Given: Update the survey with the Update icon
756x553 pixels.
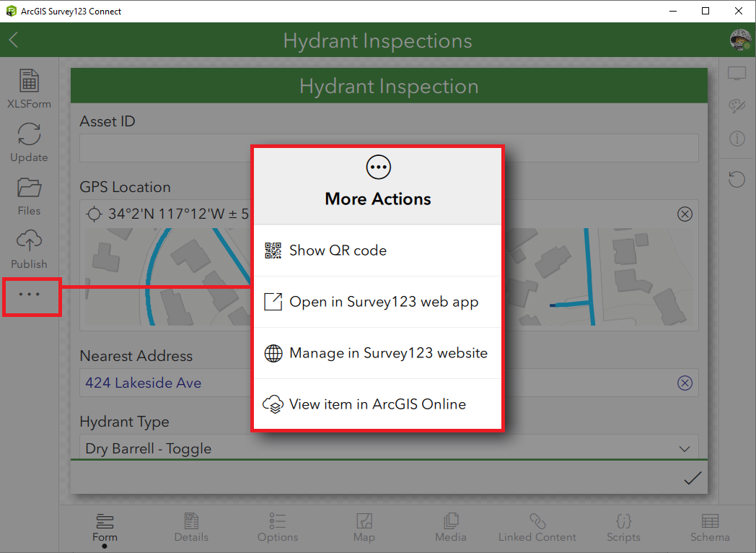Looking at the screenshot, I should pyautogui.click(x=29, y=141).
